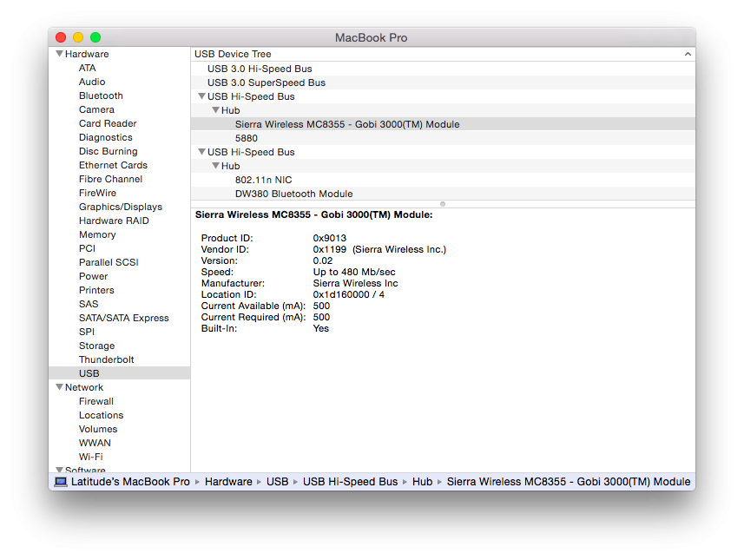Select Bluetooth in the Hardware list

point(101,96)
